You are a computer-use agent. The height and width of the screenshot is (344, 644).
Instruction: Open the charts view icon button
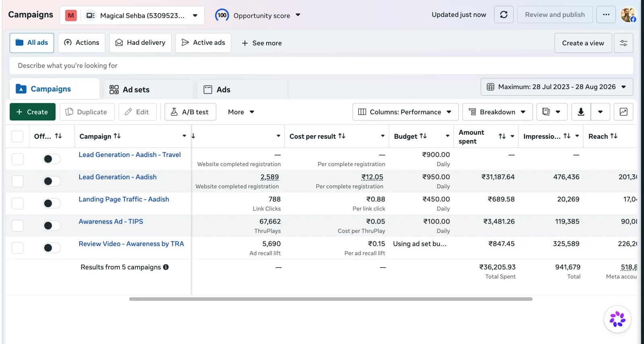click(x=623, y=112)
